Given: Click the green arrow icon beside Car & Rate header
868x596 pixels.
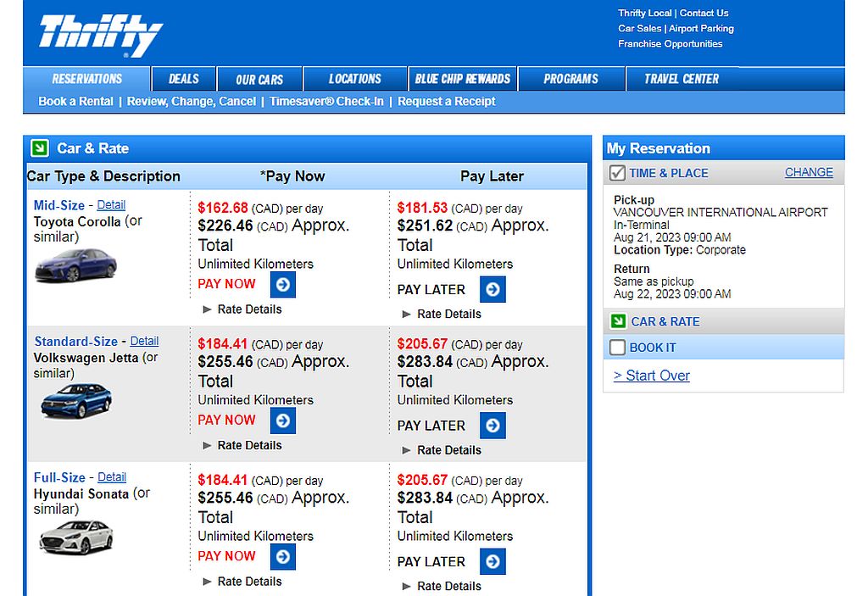Looking at the screenshot, I should point(40,148).
